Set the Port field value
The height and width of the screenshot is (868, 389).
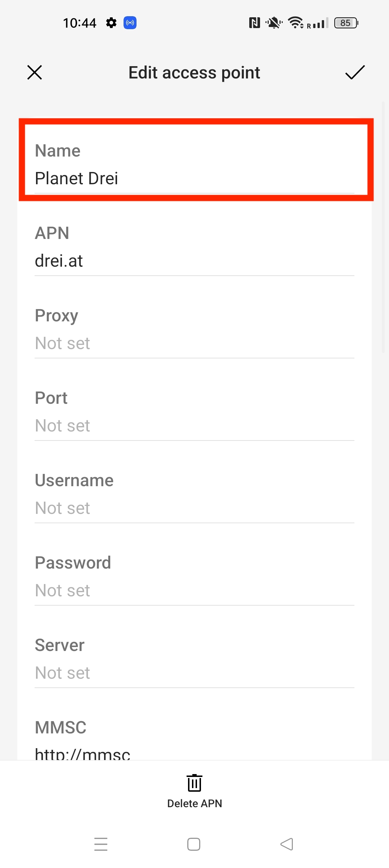click(x=194, y=425)
